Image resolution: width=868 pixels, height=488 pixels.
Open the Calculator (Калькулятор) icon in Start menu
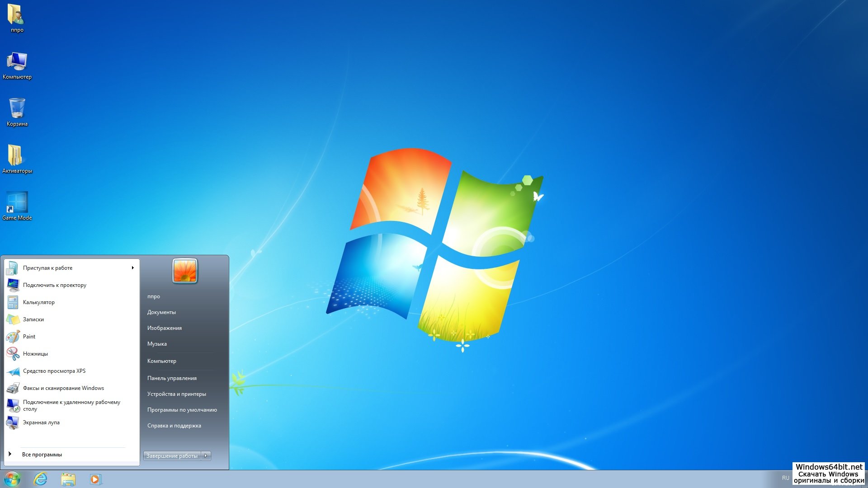click(13, 302)
